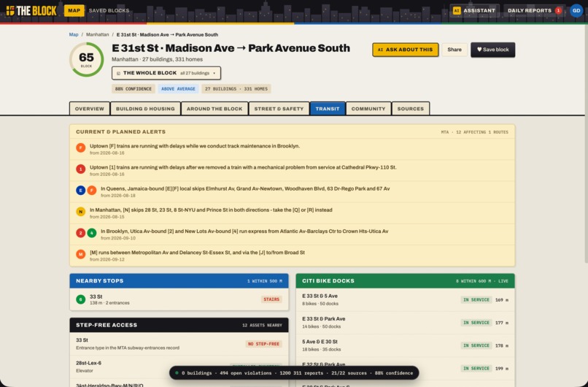The width and height of the screenshot is (588, 387).
Task: Open The Whole Block building dropdown
Action: [x=166, y=73]
